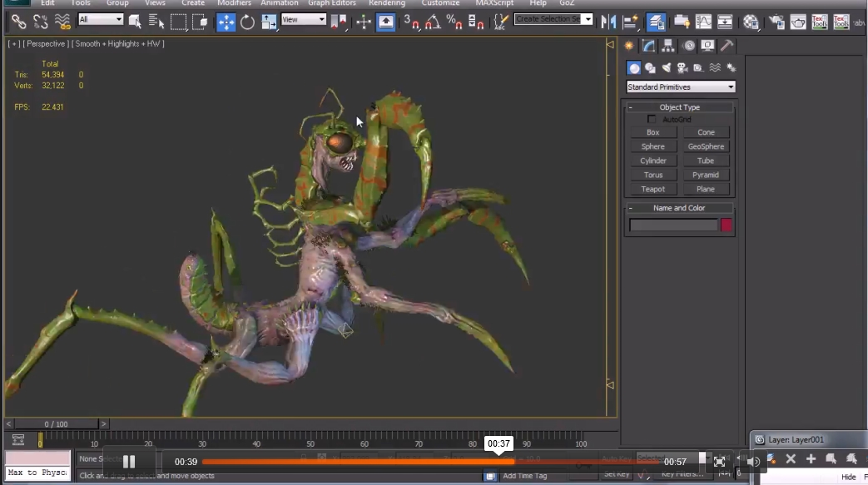
Task: Select the Select and Manipulate tool
Action: click(363, 22)
